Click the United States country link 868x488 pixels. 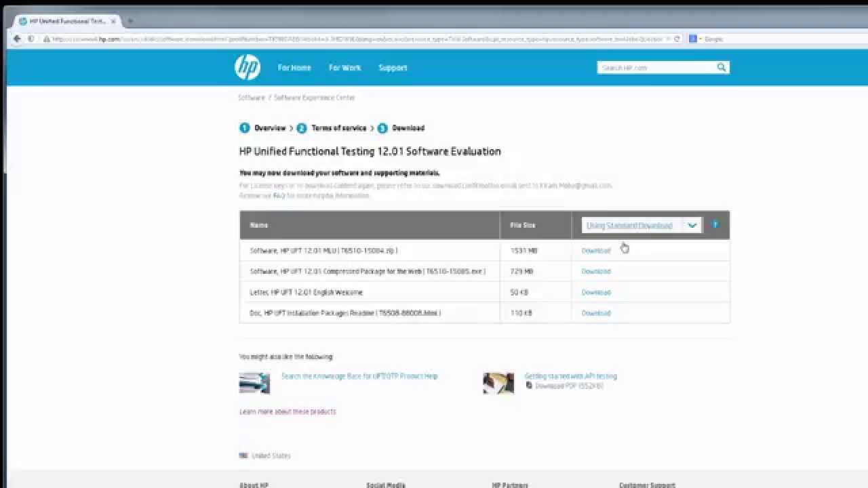point(271,455)
